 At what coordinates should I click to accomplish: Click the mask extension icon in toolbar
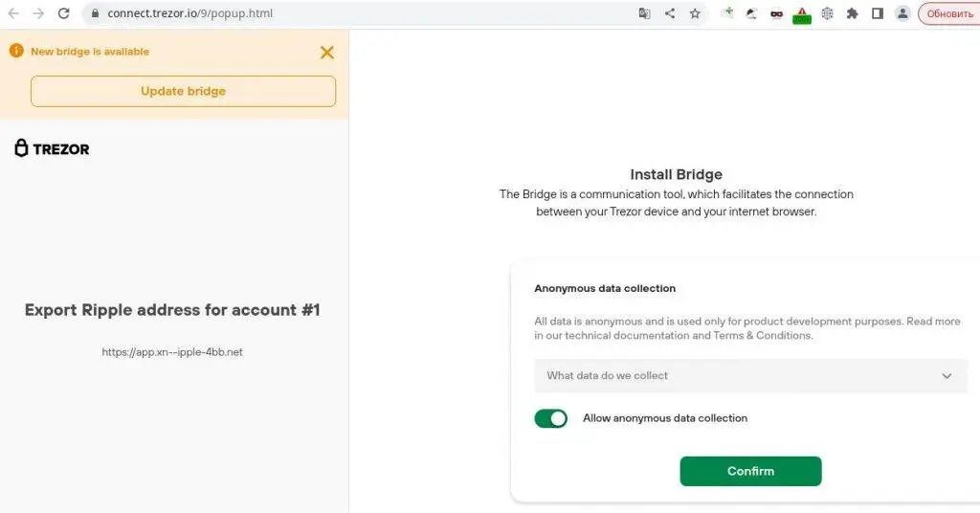click(x=777, y=13)
